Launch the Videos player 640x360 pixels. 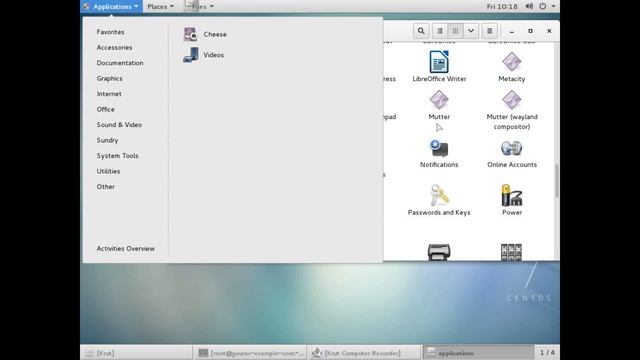click(x=203, y=55)
